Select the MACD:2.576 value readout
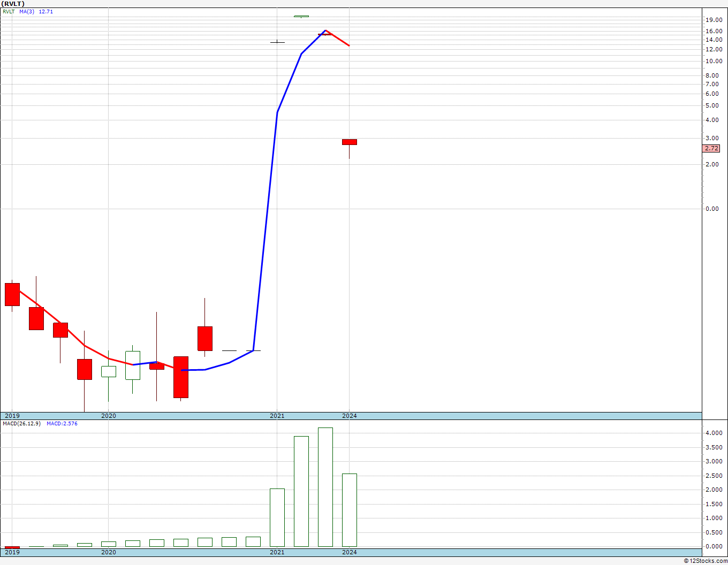 62,424
